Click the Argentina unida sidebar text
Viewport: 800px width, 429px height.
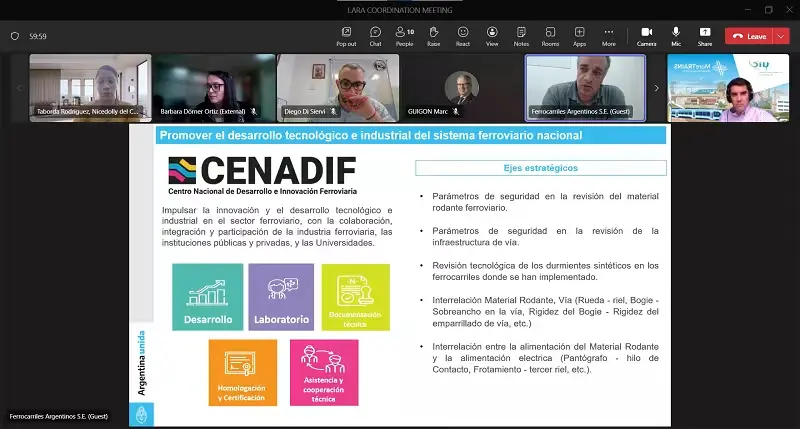tap(141, 363)
